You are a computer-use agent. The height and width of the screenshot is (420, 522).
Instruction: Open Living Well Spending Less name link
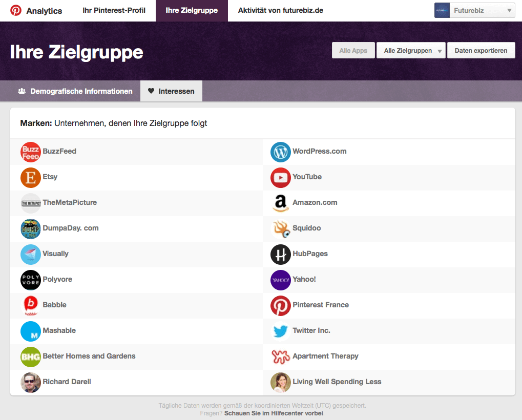(x=337, y=382)
